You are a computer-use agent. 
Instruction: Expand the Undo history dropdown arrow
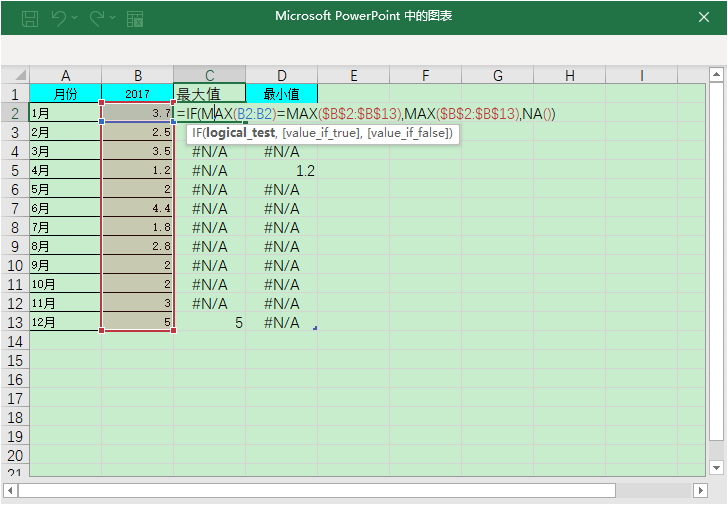76,18
